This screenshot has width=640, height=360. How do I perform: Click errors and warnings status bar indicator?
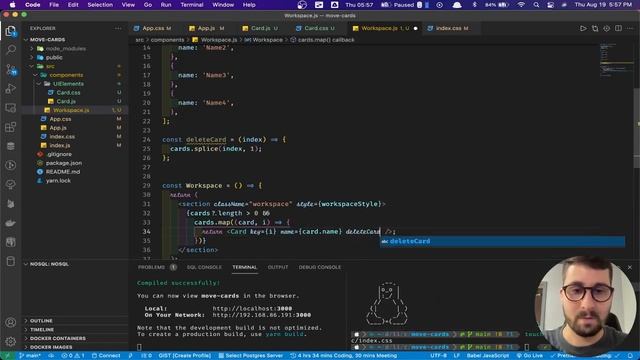[73, 356]
